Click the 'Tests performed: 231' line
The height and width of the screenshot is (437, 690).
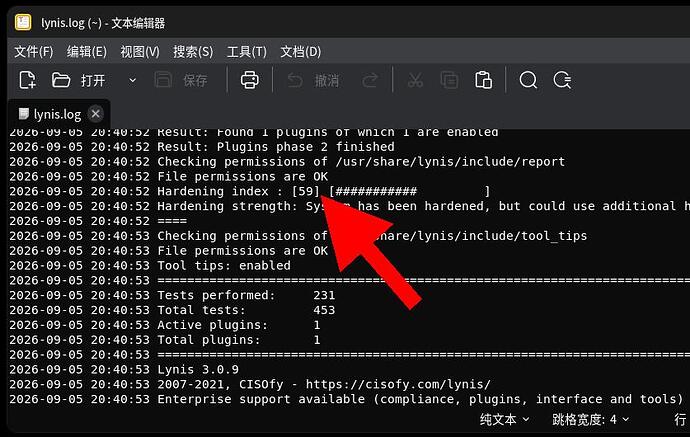[x=172, y=295]
